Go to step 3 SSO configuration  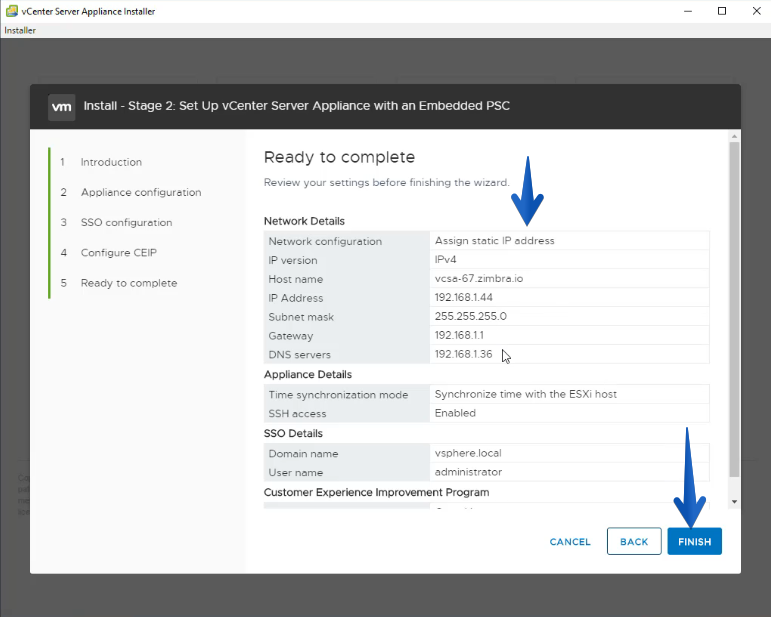point(126,223)
